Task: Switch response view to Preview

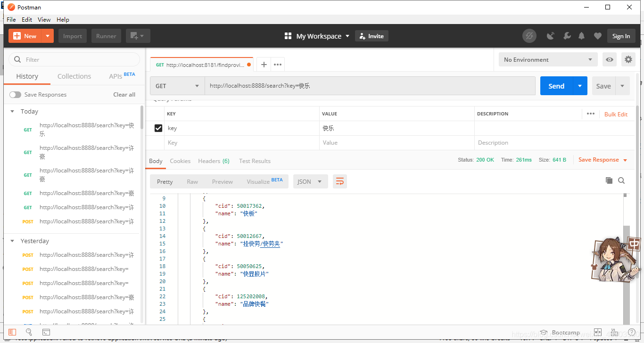Action: click(223, 182)
